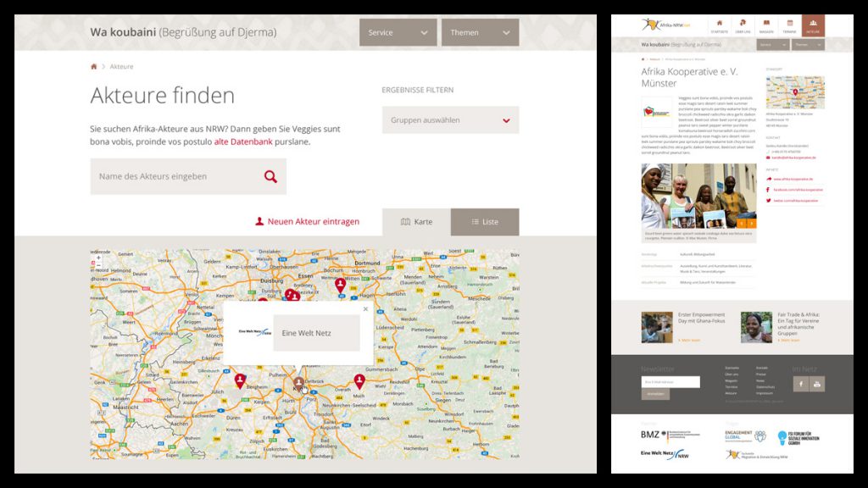Click the Impressum footer link
This screenshot has width=868, height=488.
[x=764, y=393]
